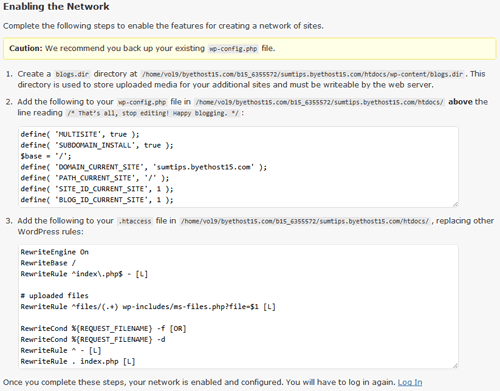Image resolution: width=500 pixels, height=391 pixels.
Task: Click the .htaccess code label in step 3
Action: coord(135,221)
